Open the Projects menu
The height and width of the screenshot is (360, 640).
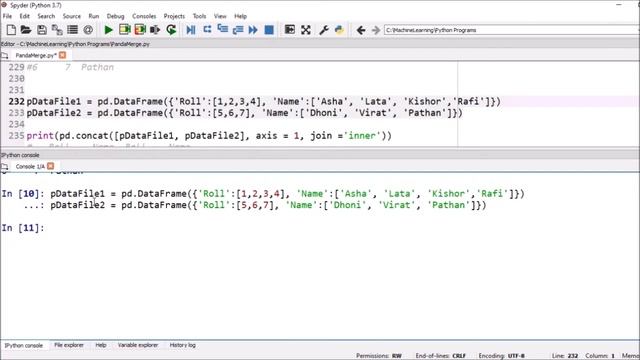coord(174,16)
